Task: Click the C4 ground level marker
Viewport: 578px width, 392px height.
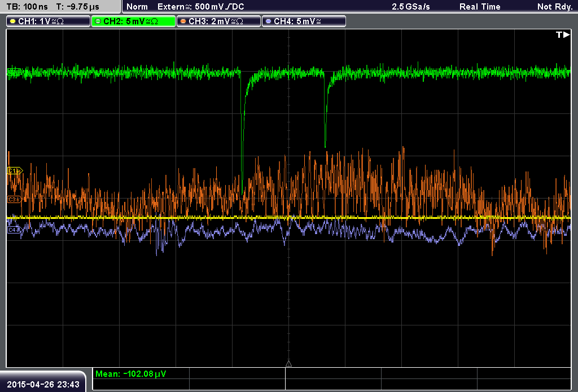Action: (15, 230)
